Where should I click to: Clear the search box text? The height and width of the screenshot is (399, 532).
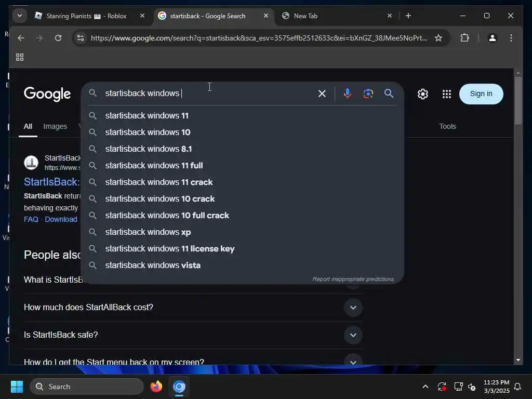pyautogui.click(x=322, y=94)
